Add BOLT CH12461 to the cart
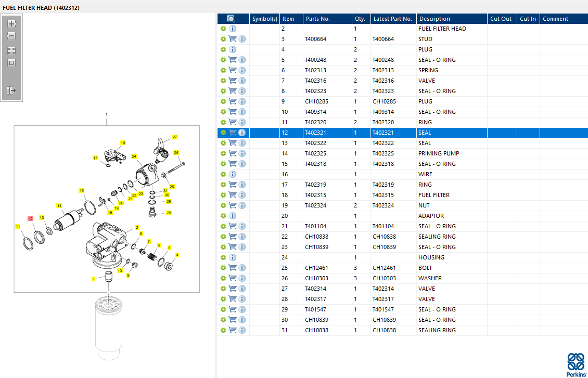 [x=233, y=268]
